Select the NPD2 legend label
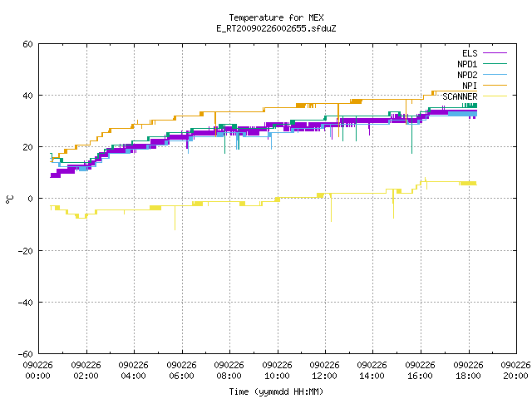This screenshot has height=399, width=532. click(x=467, y=75)
